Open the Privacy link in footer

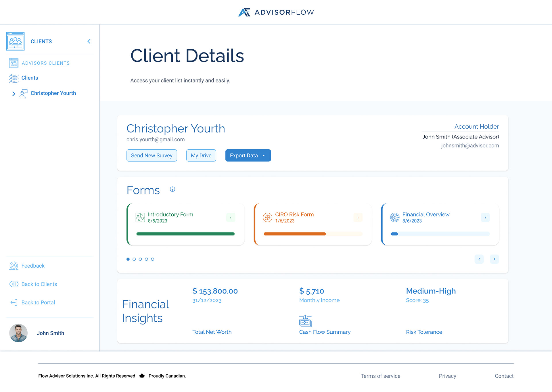tap(447, 376)
